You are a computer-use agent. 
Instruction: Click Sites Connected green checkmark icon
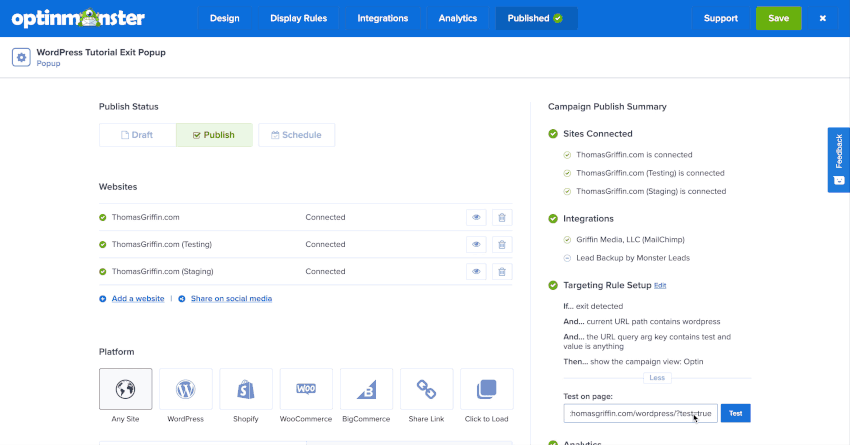(x=553, y=134)
